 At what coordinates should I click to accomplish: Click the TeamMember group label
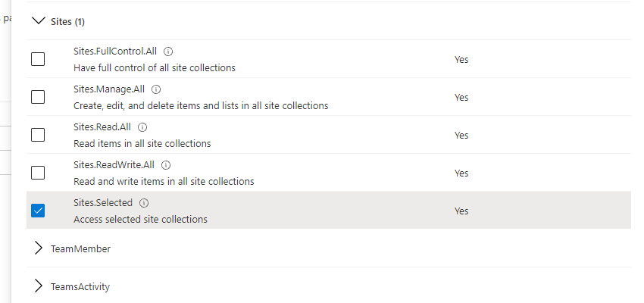point(80,248)
